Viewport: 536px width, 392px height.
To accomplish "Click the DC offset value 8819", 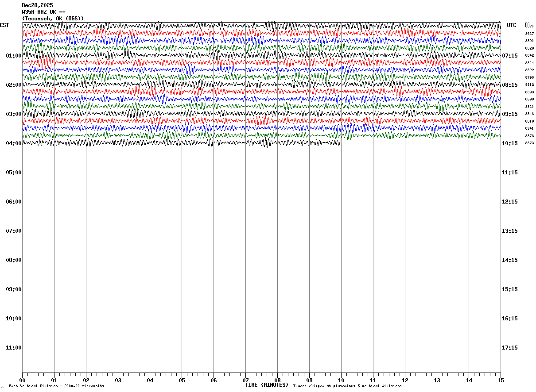I will (529, 121).
